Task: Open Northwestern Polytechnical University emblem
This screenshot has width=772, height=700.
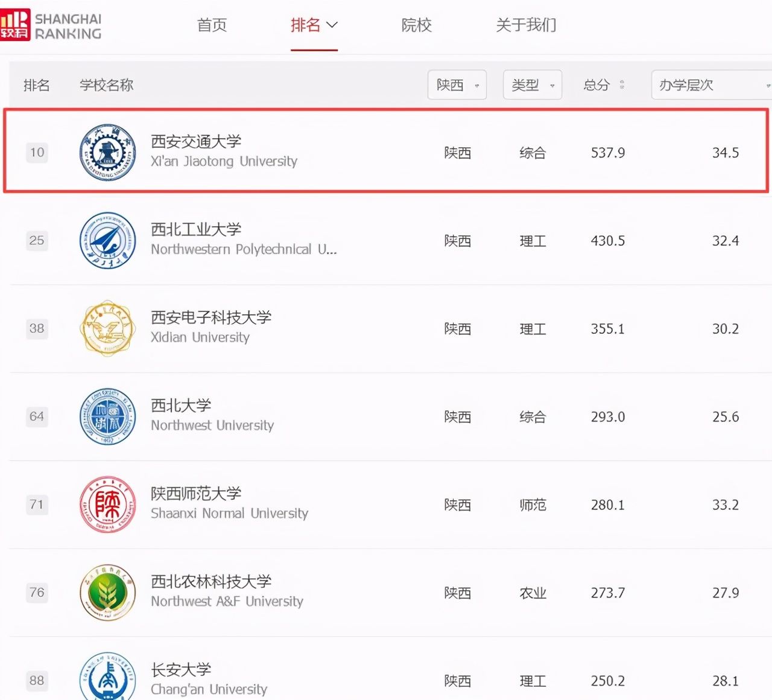Action: 108,241
